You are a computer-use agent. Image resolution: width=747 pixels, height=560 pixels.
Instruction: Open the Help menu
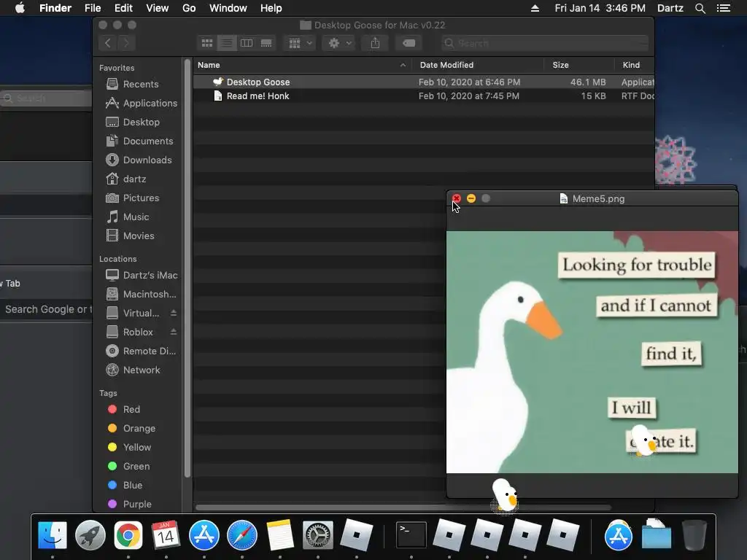point(271,8)
